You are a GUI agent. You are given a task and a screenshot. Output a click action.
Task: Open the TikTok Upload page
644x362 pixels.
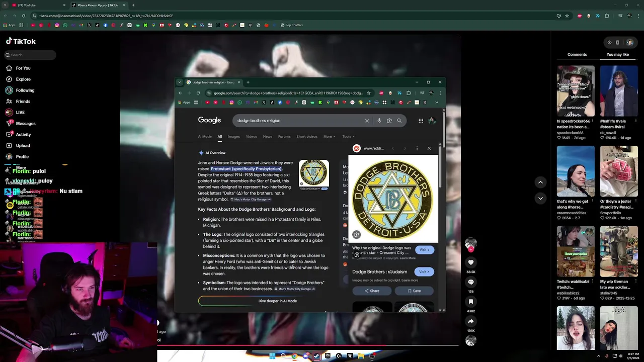pos(18,145)
